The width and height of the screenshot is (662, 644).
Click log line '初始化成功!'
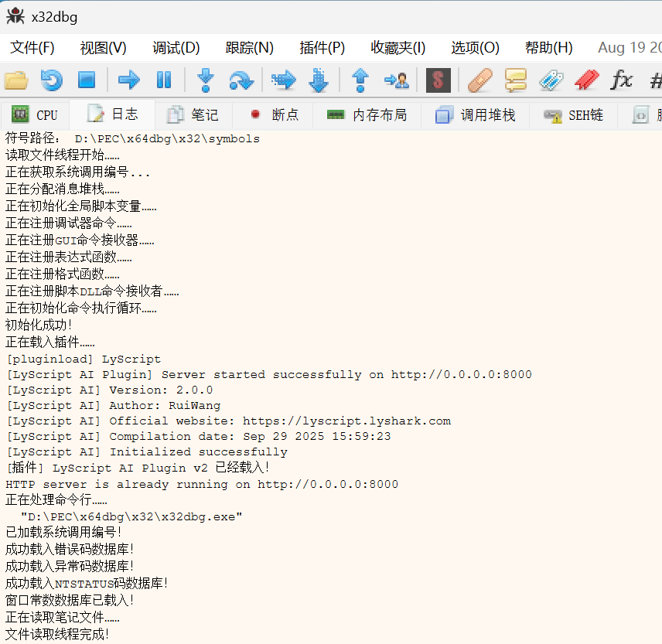point(39,325)
